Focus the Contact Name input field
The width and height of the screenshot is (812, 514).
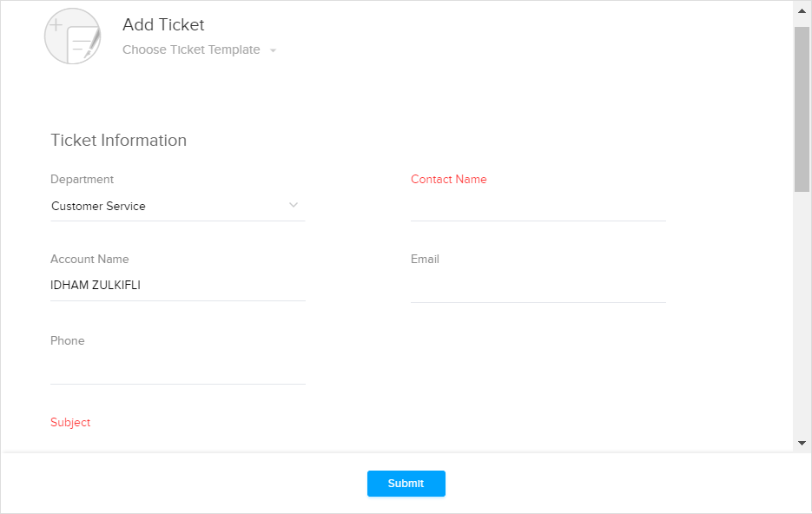538,207
